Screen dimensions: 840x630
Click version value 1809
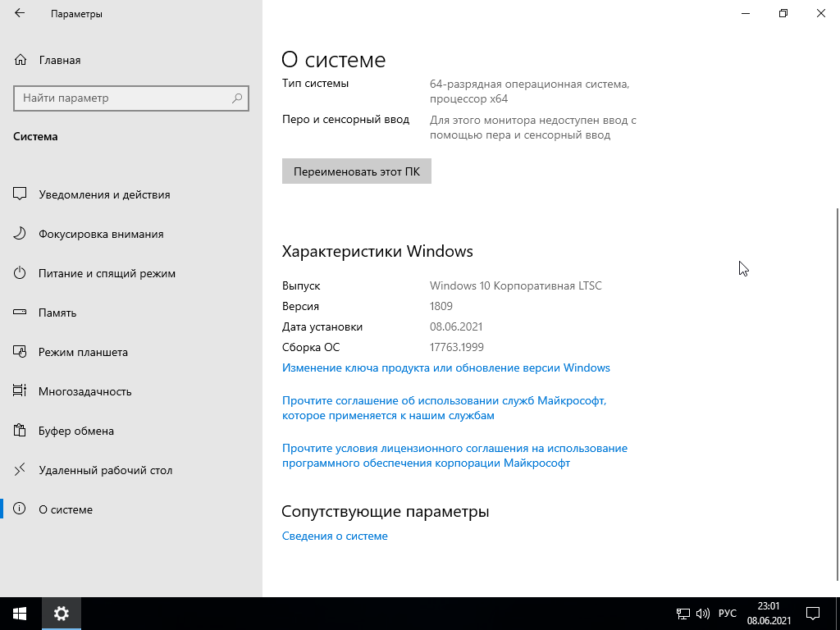click(x=441, y=307)
